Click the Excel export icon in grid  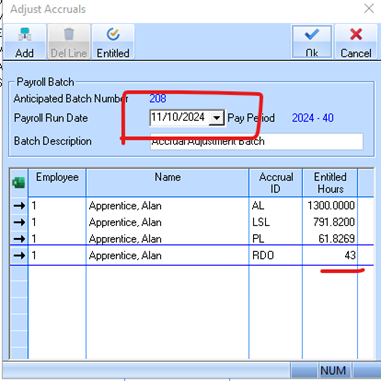(19, 183)
